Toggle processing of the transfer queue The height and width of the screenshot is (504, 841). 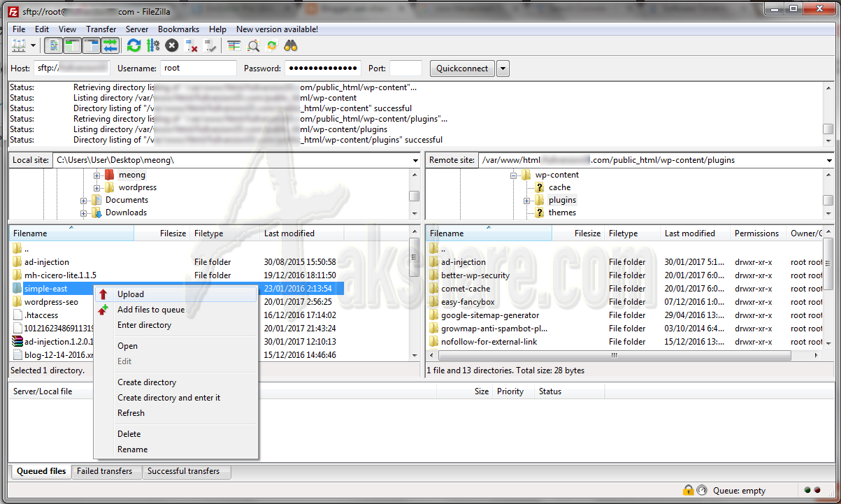(153, 46)
